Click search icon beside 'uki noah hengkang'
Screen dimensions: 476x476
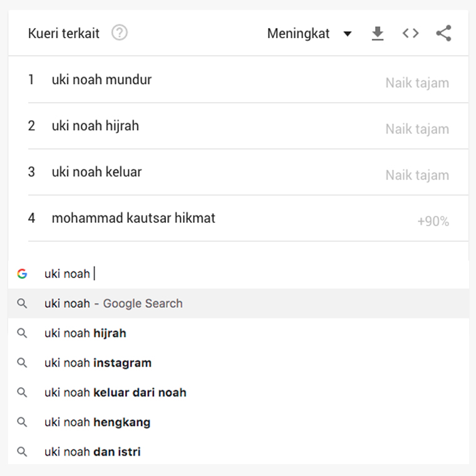pos(22,422)
